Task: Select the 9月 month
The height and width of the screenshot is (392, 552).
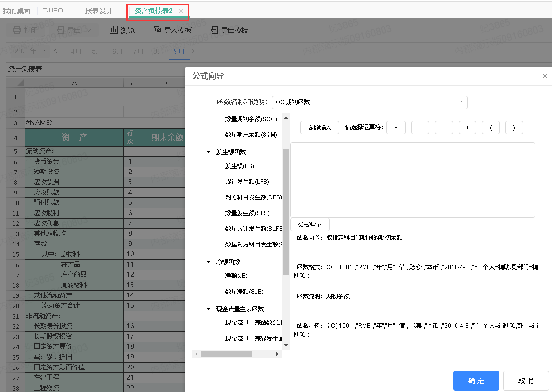Action: tap(179, 51)
